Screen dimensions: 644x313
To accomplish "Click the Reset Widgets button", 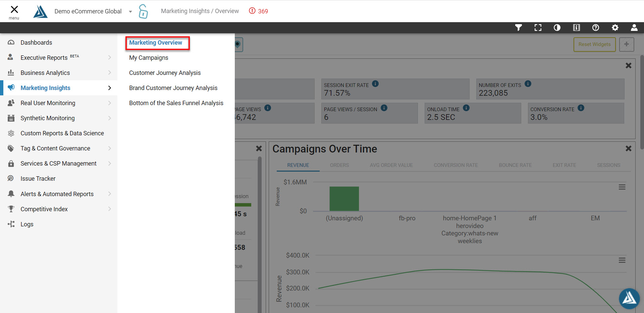I will pyautogui.click(x=594, y=44).
